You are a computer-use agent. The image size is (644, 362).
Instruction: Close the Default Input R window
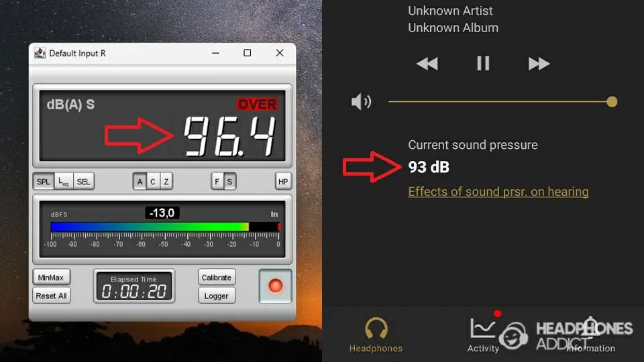(280, 53)
